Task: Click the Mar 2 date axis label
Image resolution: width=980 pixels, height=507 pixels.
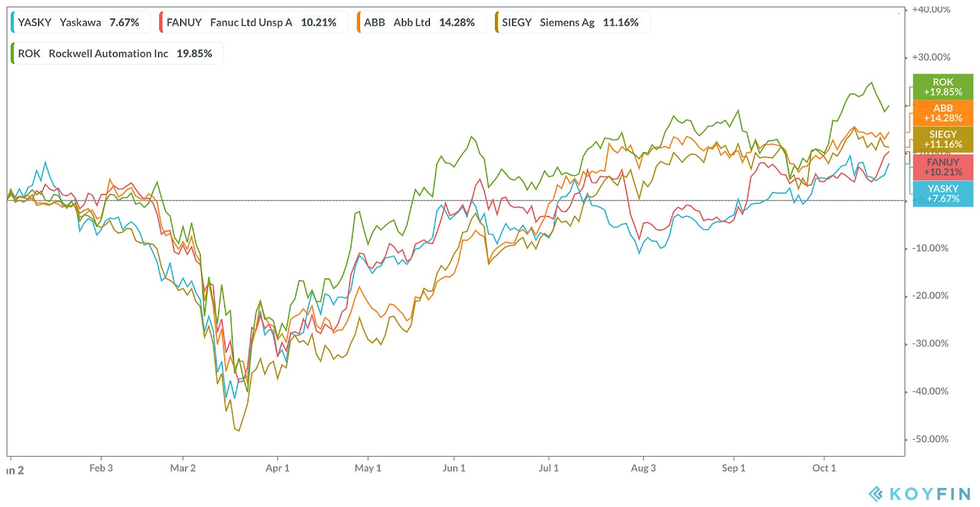Action: pyautogui.click(x=183, y=468)
